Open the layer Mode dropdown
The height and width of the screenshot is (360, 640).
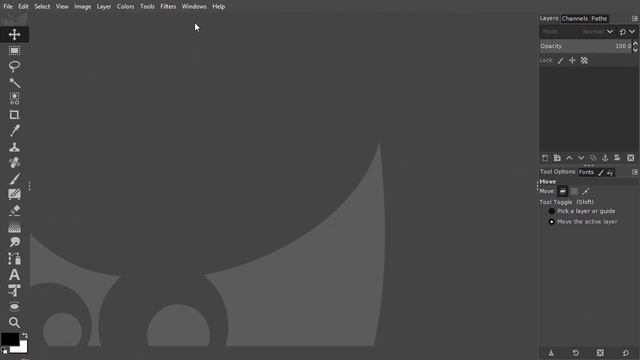click(577, 31)
